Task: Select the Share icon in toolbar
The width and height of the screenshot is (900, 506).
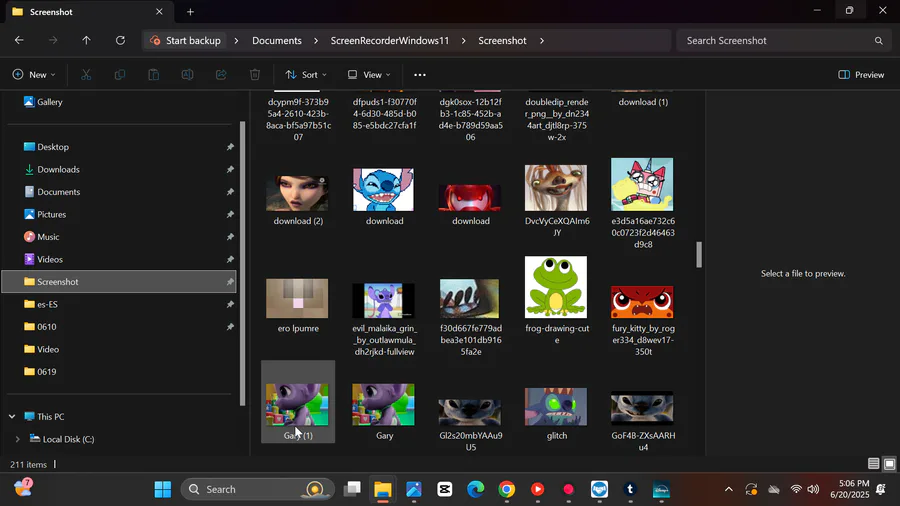Action: pos(221,75)
